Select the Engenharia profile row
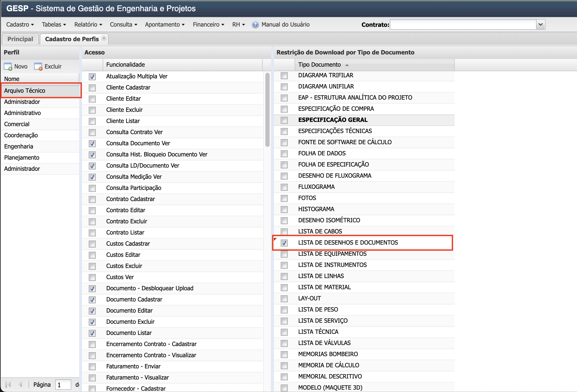Image resolution: width=577 pixels, height=392 pixels. click(x=19, y=146)
